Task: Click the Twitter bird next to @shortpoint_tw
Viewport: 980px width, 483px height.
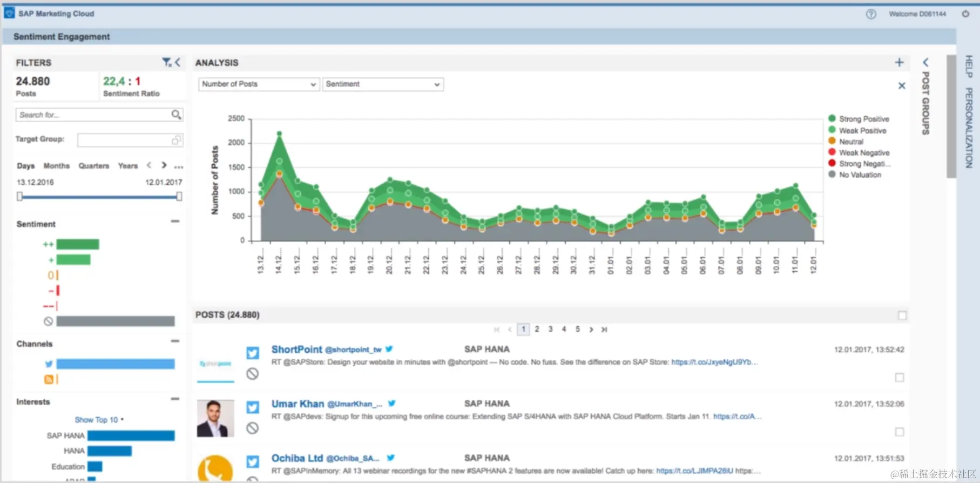Action: (389, 349)
